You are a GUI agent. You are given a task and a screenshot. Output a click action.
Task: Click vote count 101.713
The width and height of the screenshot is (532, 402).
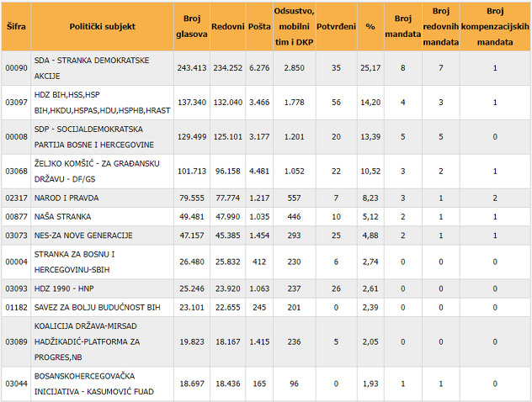click(192, 172)
